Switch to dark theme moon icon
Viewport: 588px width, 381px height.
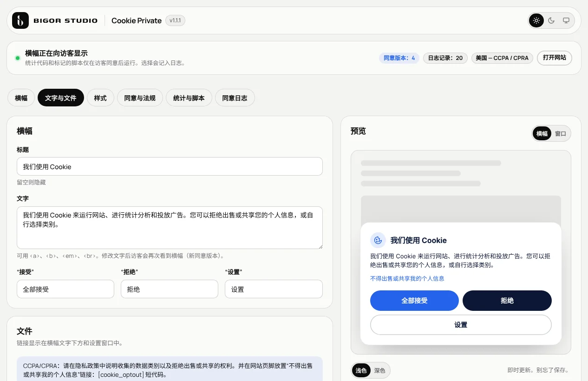coord(551,20)
